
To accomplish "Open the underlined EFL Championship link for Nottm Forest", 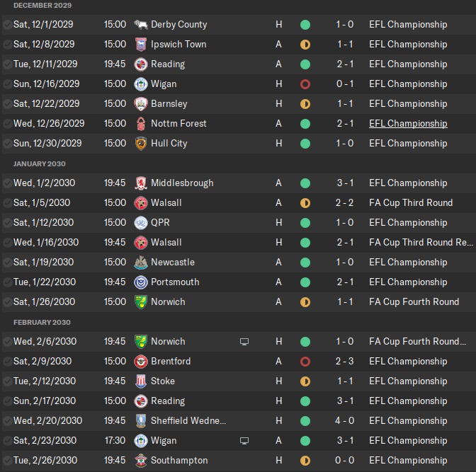I will click(408, 123).
